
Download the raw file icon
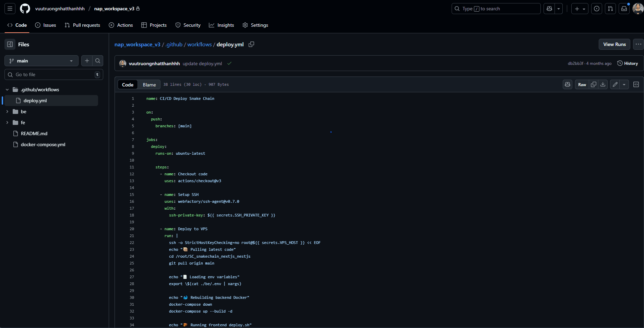(x=603, y=84)
